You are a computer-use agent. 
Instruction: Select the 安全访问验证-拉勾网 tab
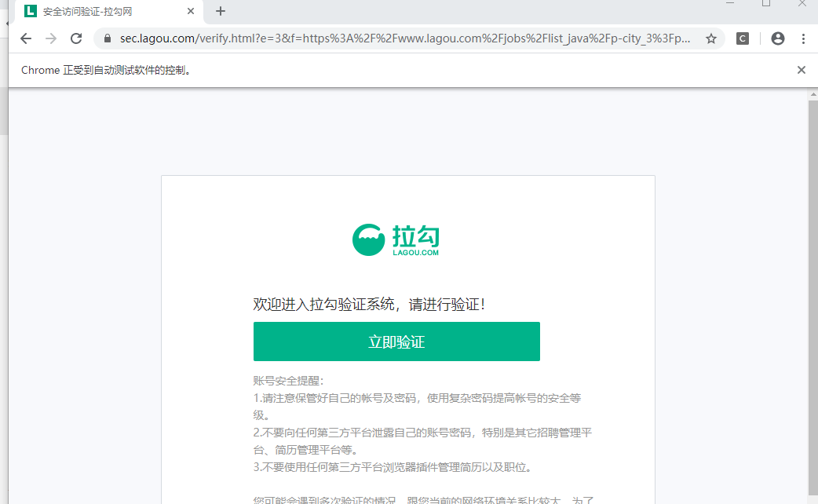click(110, 12)
